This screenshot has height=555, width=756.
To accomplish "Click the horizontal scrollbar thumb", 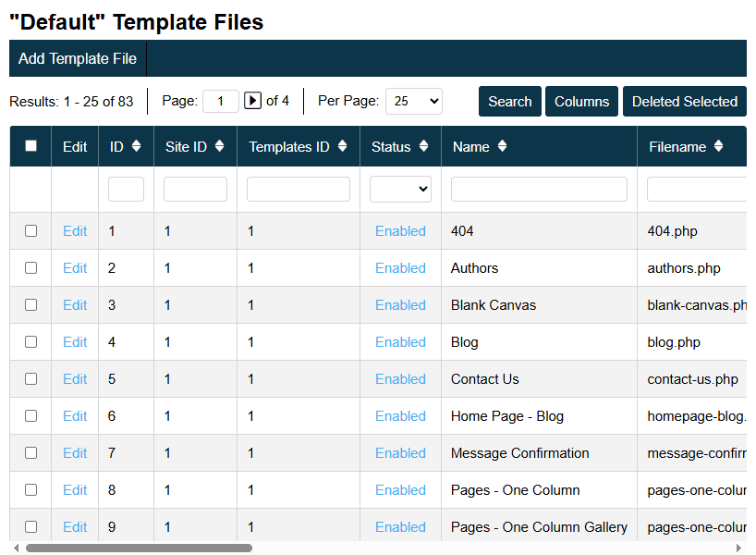I will pos(139,548).
